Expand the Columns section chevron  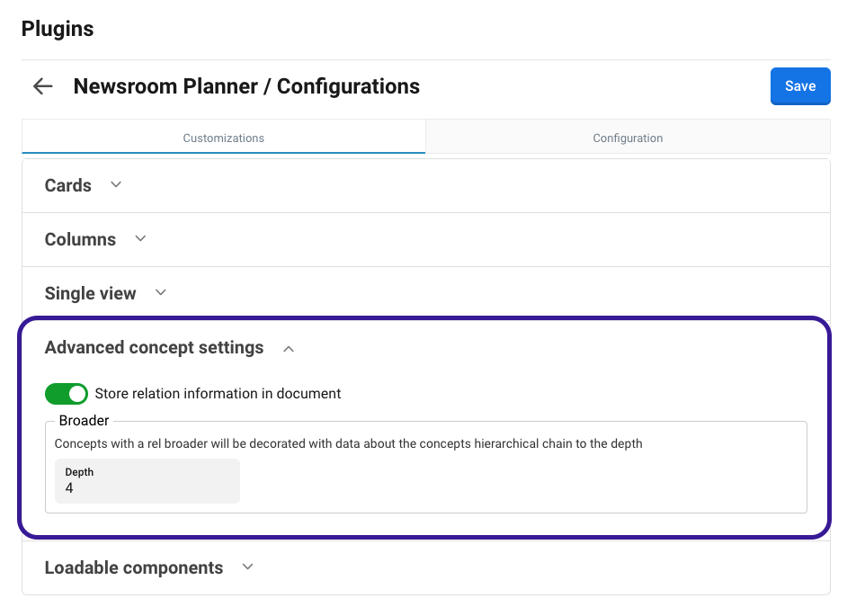pyautogui.click(x=140, y=239)
